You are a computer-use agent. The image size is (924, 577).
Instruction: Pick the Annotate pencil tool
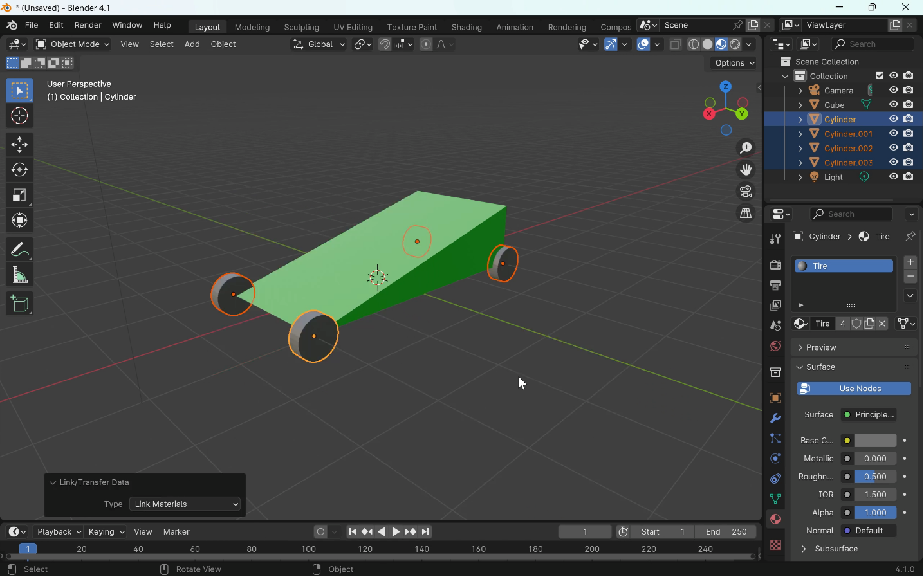pos(19,250)
